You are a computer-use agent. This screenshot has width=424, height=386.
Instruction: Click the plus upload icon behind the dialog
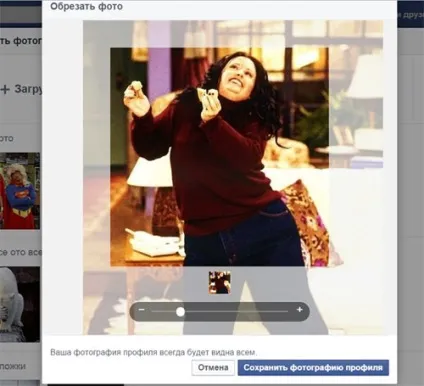(x=5, y=89)
